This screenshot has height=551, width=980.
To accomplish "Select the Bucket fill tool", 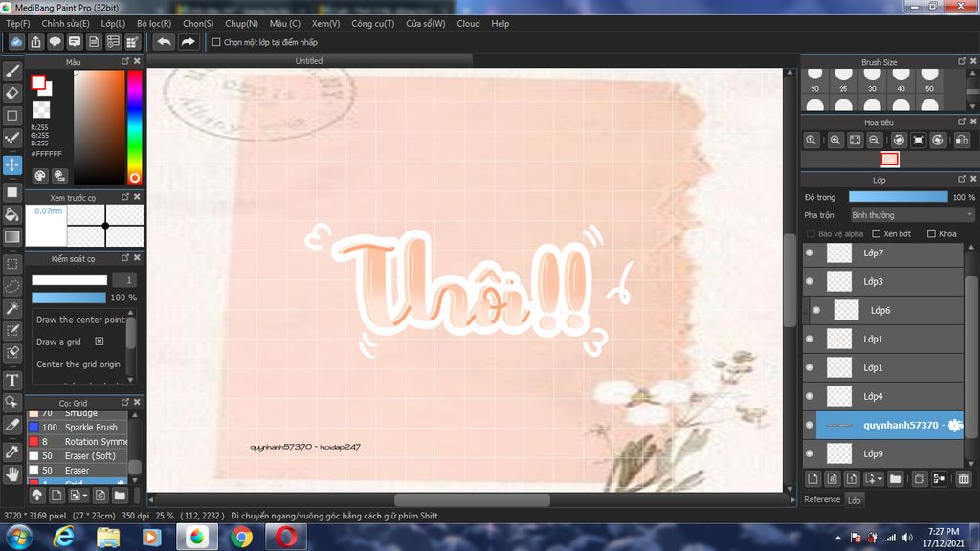I will click(x=11, y=214).
